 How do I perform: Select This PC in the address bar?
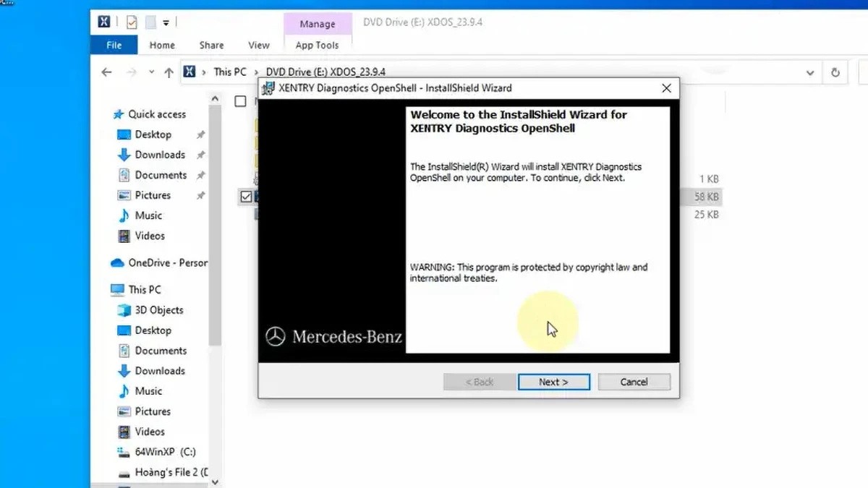tap(230, 72)
